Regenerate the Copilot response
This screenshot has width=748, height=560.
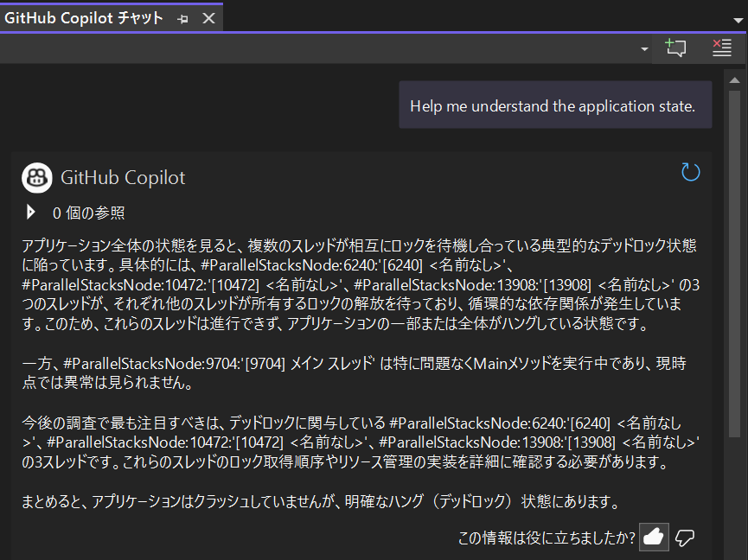coord(690,172)
